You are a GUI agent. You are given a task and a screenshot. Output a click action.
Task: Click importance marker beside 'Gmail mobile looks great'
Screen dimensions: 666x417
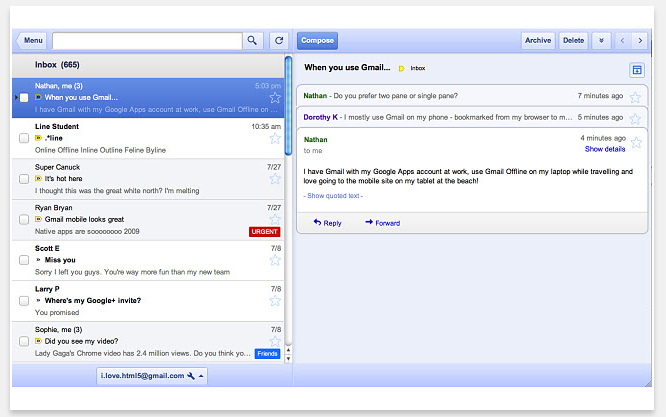pos(38,219)
